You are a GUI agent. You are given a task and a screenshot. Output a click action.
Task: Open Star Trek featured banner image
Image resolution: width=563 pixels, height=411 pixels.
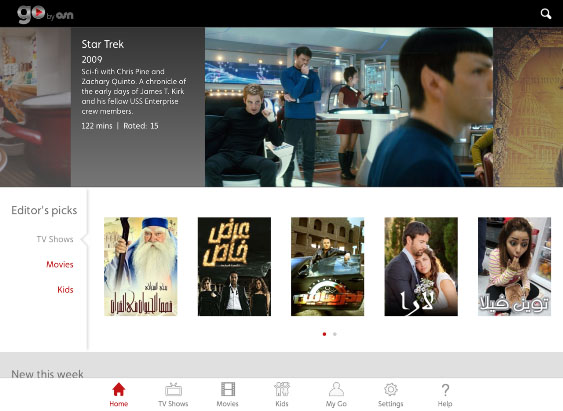[349, 107]
